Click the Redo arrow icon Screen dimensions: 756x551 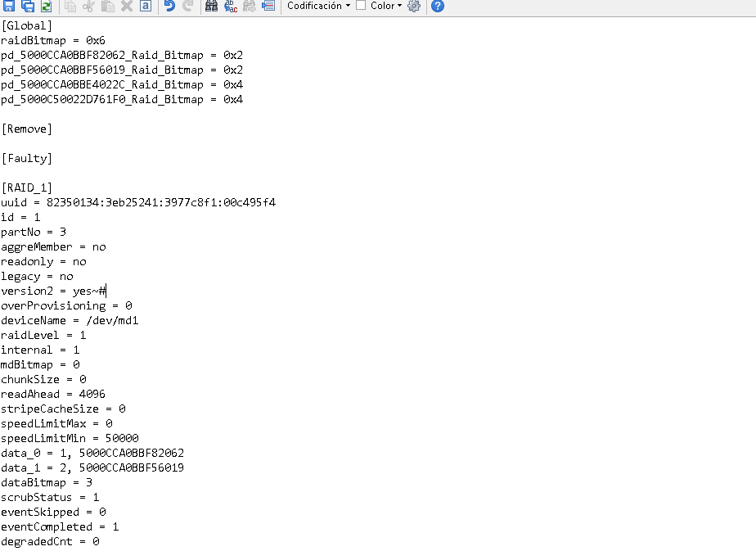tap(188, 7)
